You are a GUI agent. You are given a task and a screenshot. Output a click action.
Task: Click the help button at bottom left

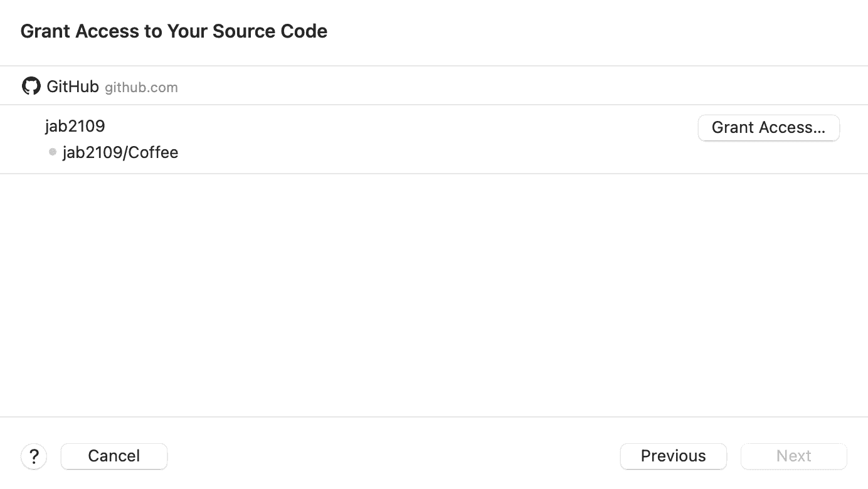point(34,456)
